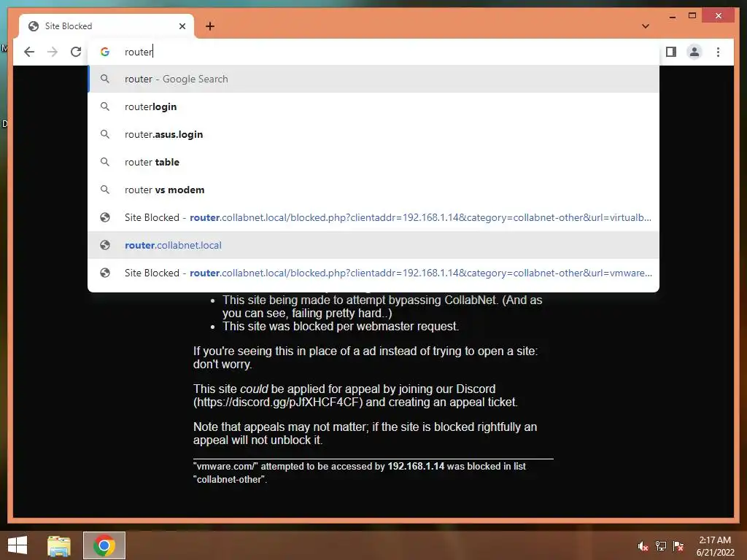
Task: Click the magnifier icon beside "routerlogin"
Action: [105, 106]
